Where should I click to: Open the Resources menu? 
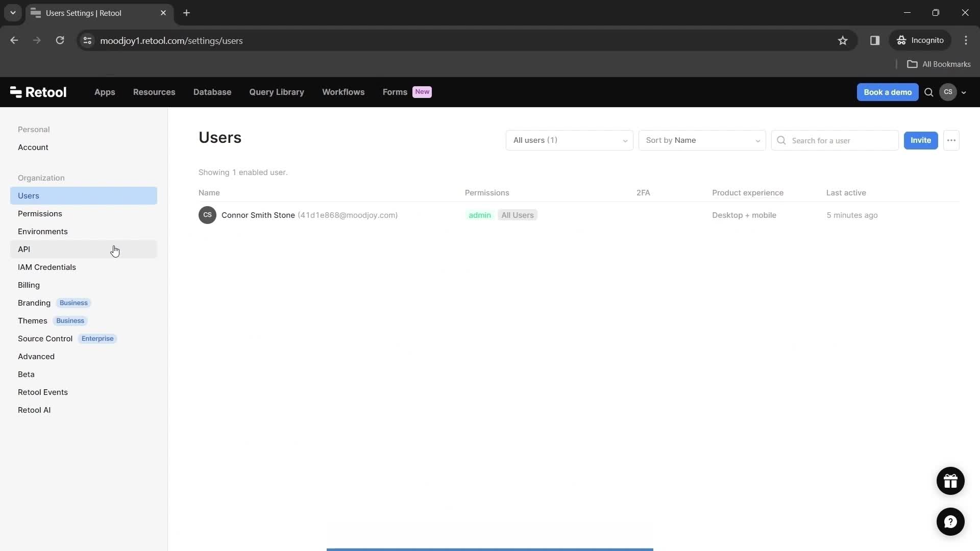point(154,91)
